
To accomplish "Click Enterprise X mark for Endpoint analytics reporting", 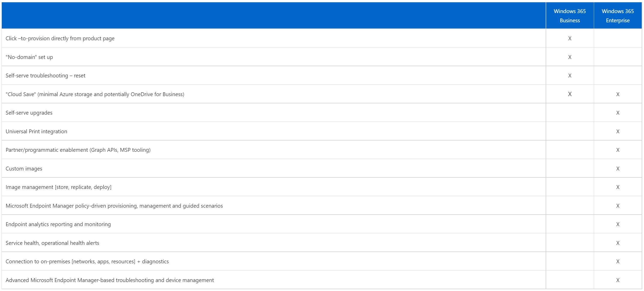I will [x=618, y=224].
